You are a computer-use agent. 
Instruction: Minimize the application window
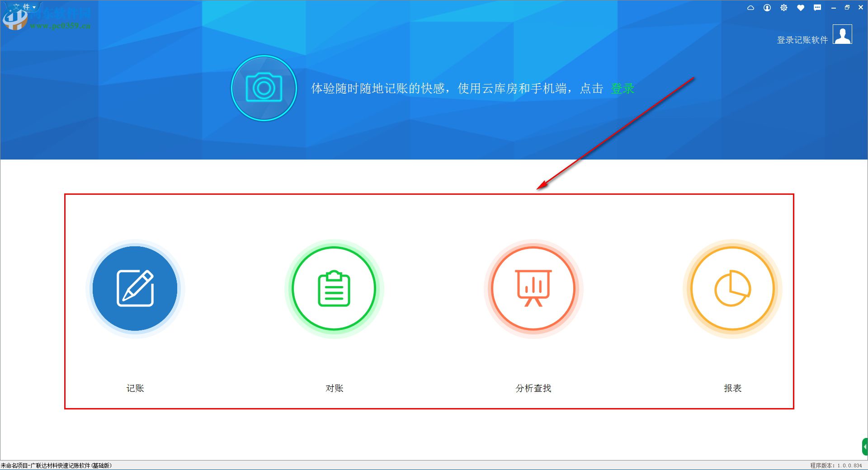click(x=833, y=7)
